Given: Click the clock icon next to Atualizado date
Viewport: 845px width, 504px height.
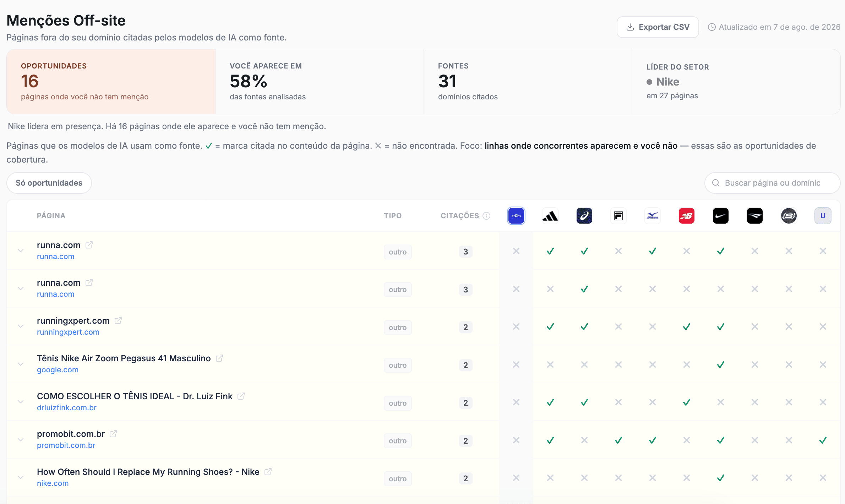Looking at the screenshot, I should (x=712, y=27).
